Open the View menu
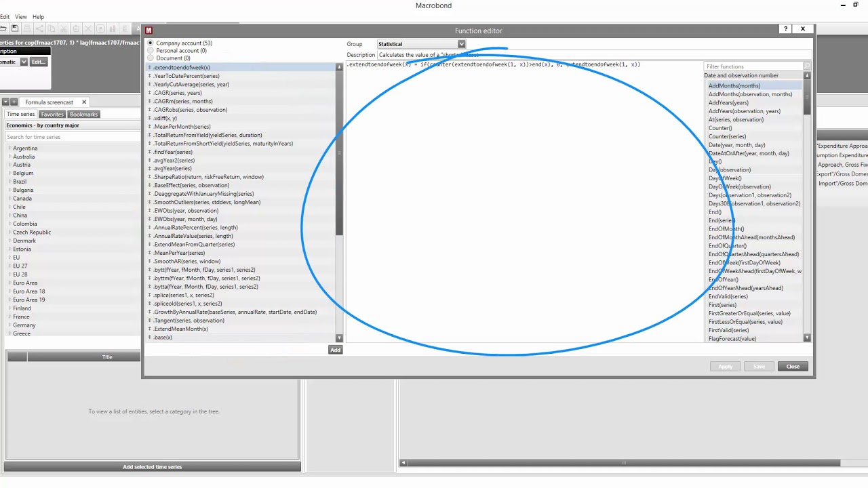The height and width of the screenshot is (488, 868). click(21, 17)
